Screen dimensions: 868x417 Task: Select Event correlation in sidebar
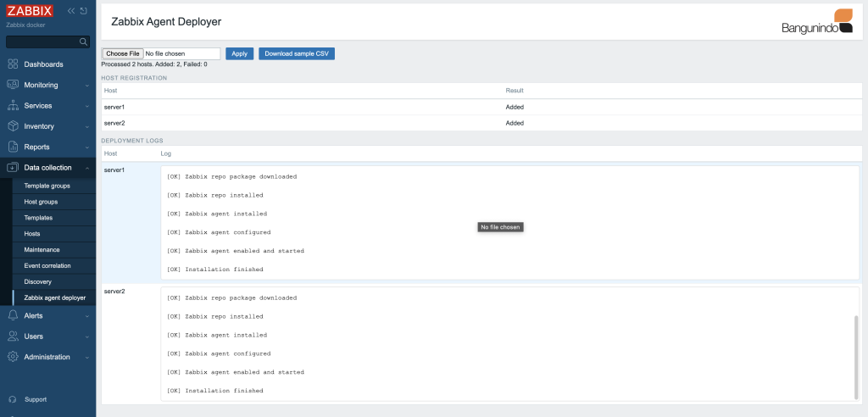pos(48,265)
